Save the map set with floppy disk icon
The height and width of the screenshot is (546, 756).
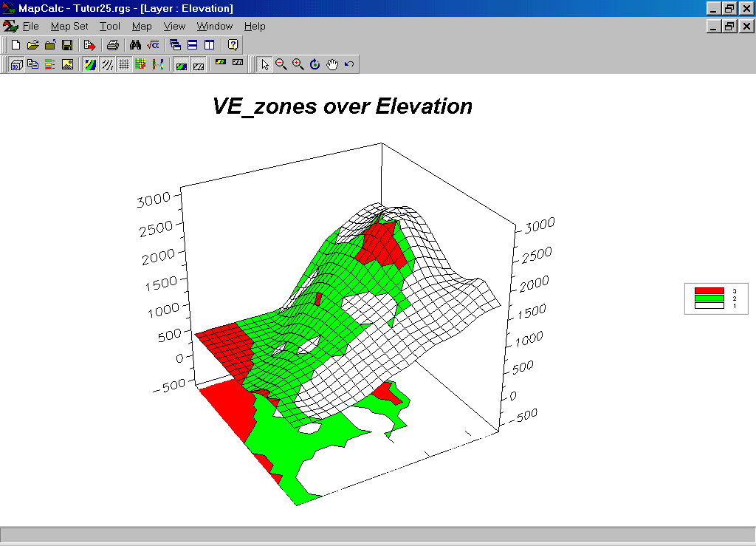coord(67,45)
